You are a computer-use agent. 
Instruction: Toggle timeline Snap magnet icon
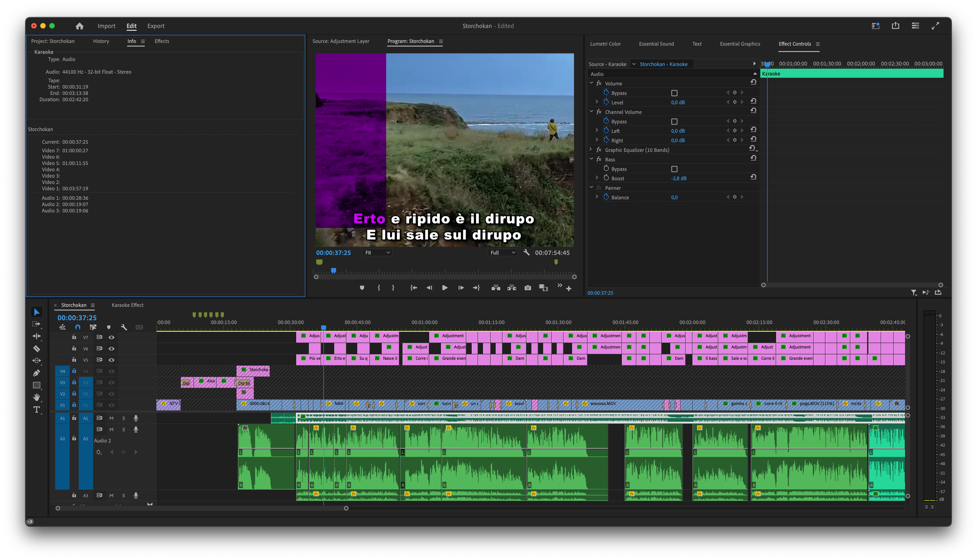[78, 327]
